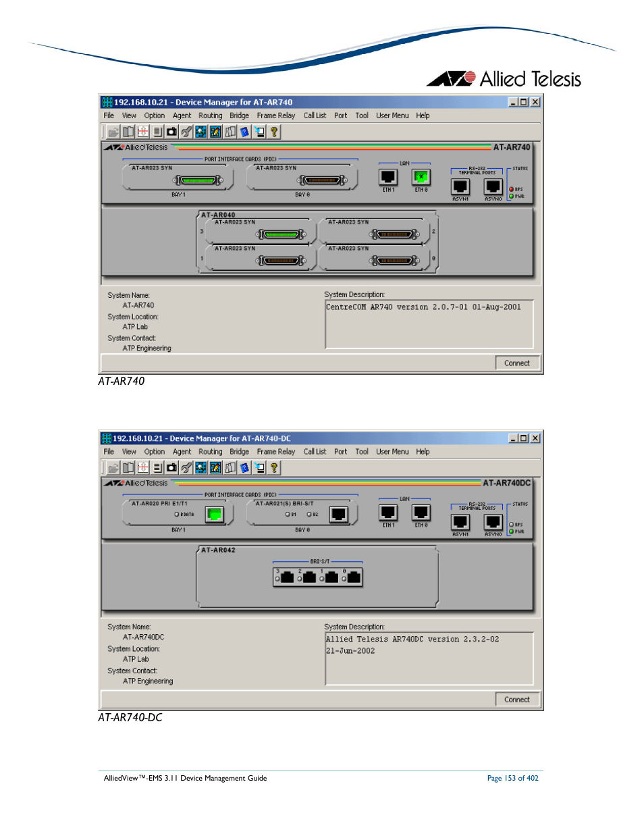Select the green SYN connector in AT-AR040 slot 3
The image size is (644, 834).
(x=281, y=234)
